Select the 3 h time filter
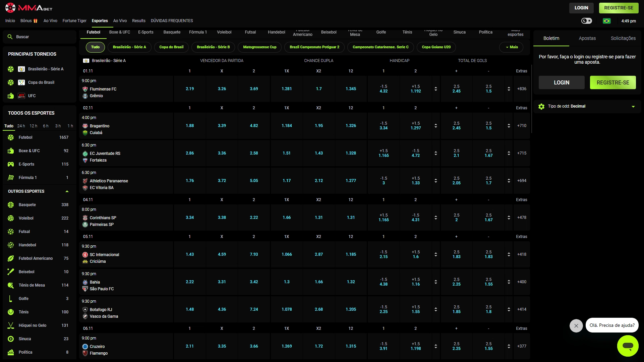 click(58, 126)
